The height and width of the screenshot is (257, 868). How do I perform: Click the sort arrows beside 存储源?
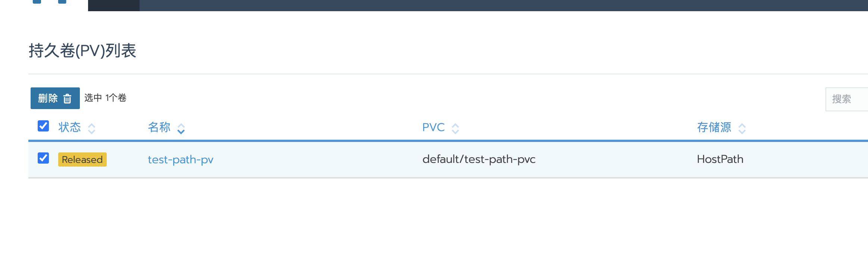point(742,128)
